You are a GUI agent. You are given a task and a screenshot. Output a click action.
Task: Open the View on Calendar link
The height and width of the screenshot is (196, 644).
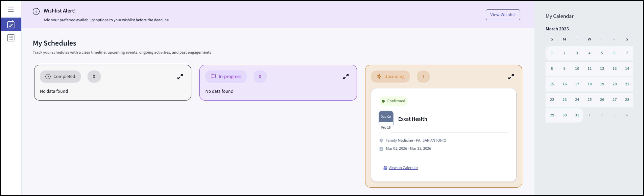(403, 168)
